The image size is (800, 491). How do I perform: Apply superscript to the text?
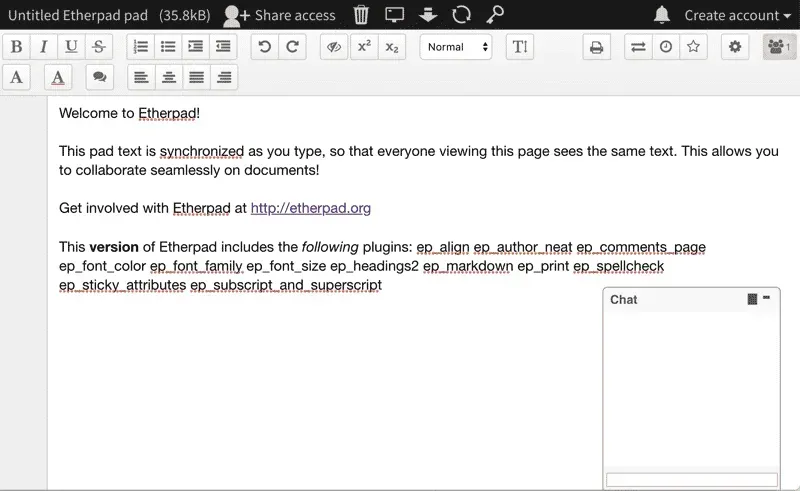tap(364, 47)
